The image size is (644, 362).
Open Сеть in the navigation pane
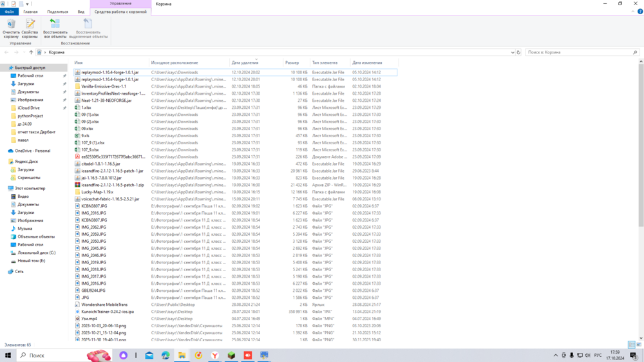coord(19,272)
